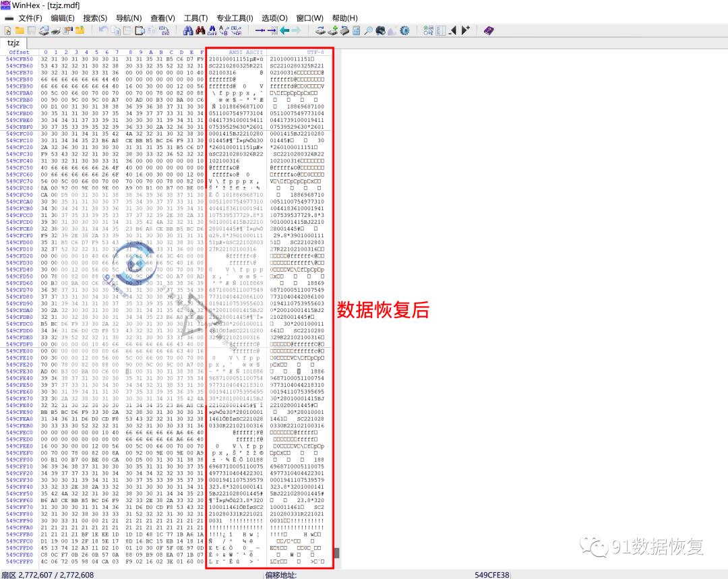Click the Undo arrow icon
This screenshot has height=579, width=728.
coord(103,30)
